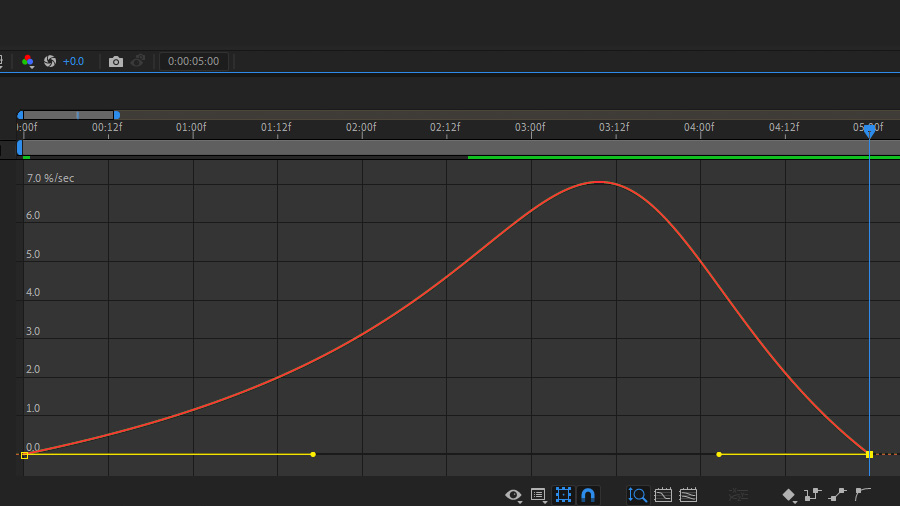Viewport: 900px width, 506px height.
Task: Click the preview time 0:00:05:00
Action: (193, 61)
